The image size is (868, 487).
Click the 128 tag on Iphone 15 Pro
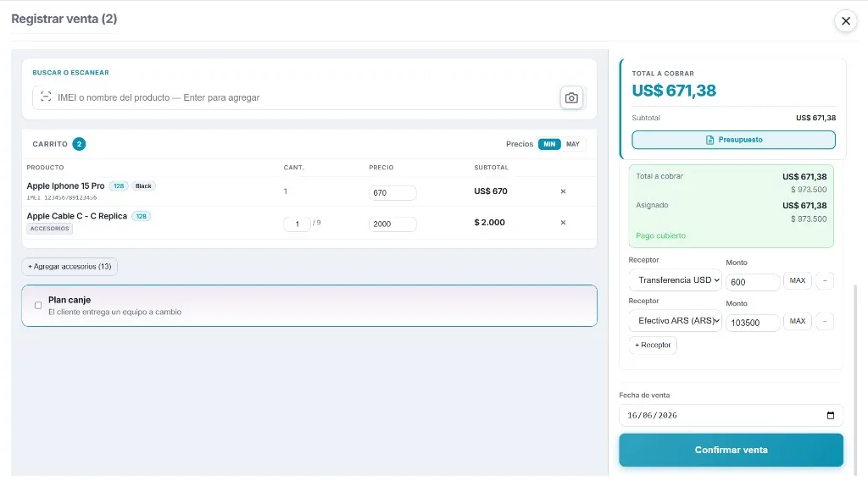pos(119,186)
